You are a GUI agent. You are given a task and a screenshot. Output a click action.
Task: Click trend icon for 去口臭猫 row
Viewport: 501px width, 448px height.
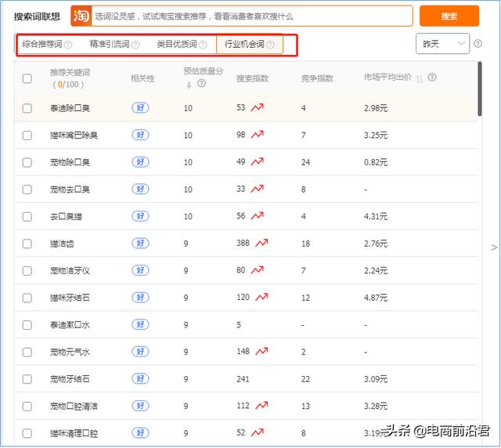258,216
